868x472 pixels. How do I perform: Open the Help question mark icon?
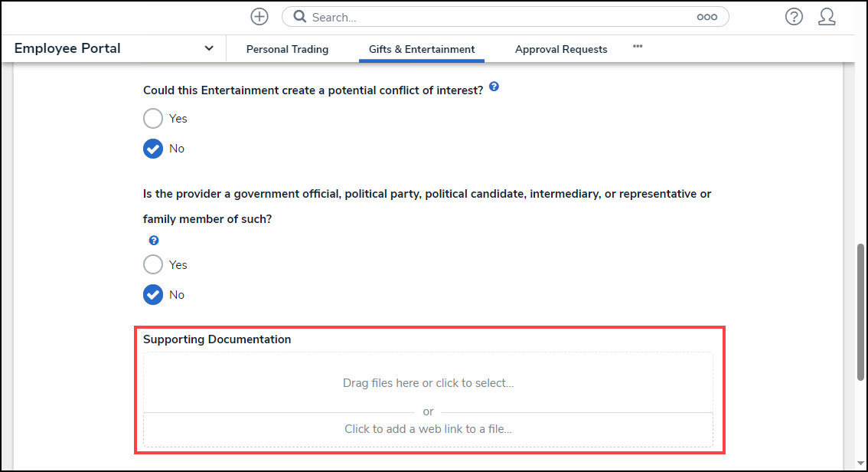point(794,17)
